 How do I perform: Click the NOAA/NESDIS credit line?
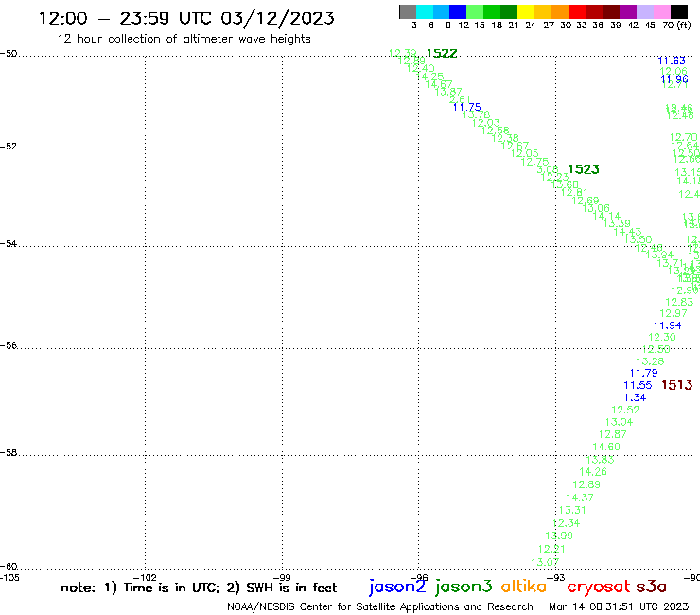(x=380, y=607)
